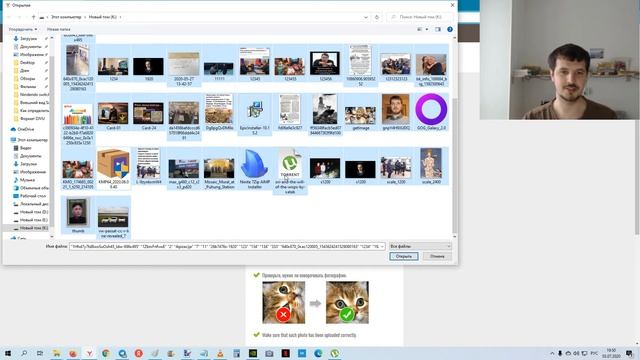Select Этот компьютер in the navigation tree

33,140
